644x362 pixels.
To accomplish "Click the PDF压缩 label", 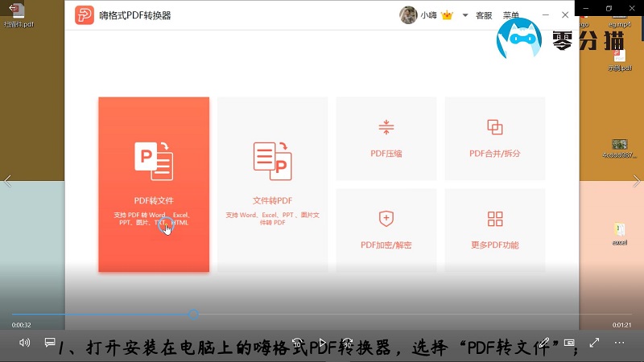I will 386,154.
